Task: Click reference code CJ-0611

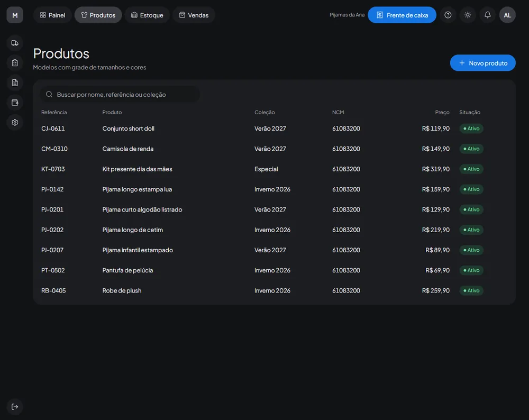Action: tap(53, 129)
